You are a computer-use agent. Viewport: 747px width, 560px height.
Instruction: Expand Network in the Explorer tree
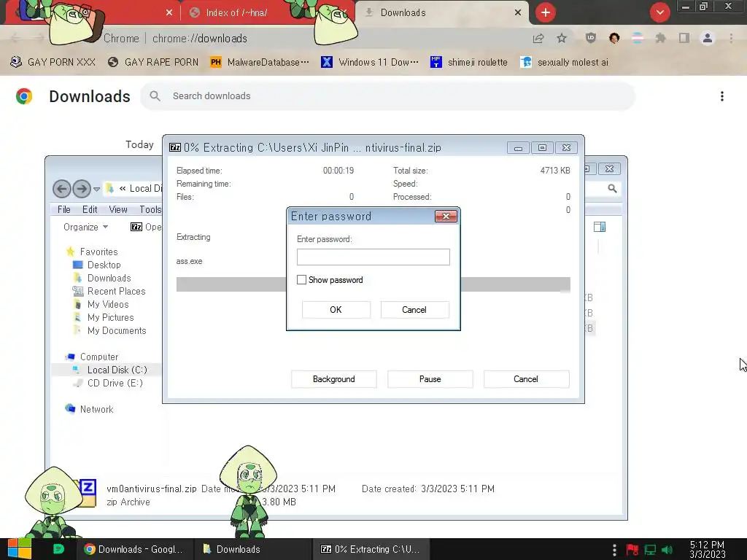tap(96, 409)
